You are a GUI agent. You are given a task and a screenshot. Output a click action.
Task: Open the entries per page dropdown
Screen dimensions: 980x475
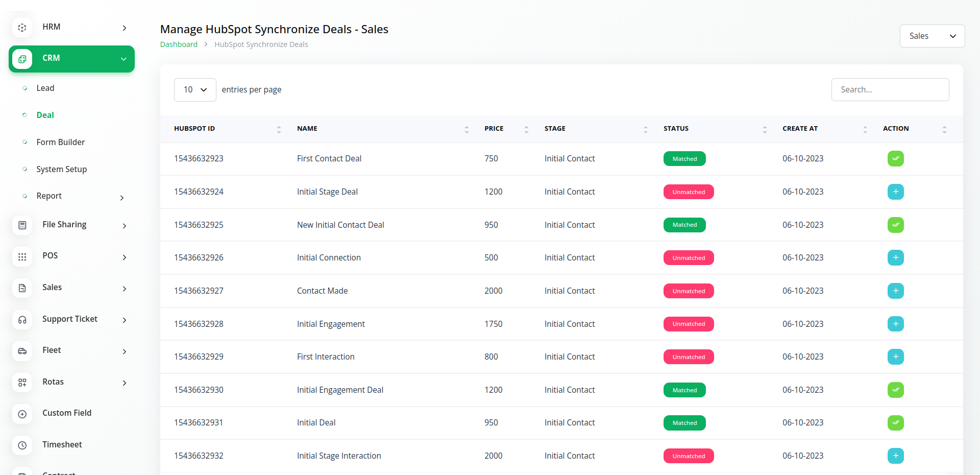pos(195,90)
